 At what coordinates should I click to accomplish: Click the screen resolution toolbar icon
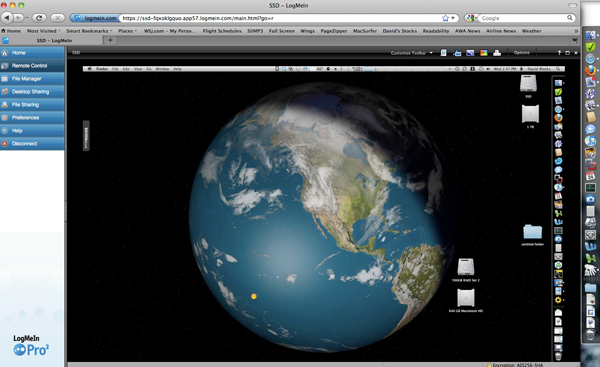[470, 53]
